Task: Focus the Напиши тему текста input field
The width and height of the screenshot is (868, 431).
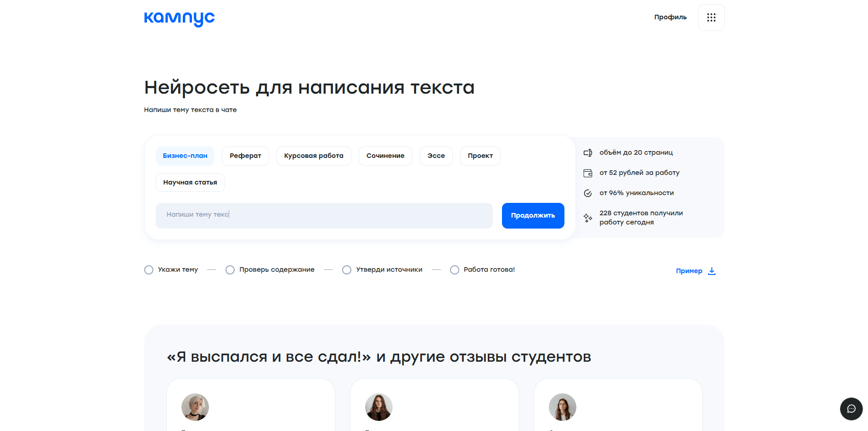Action: [324, 216]
